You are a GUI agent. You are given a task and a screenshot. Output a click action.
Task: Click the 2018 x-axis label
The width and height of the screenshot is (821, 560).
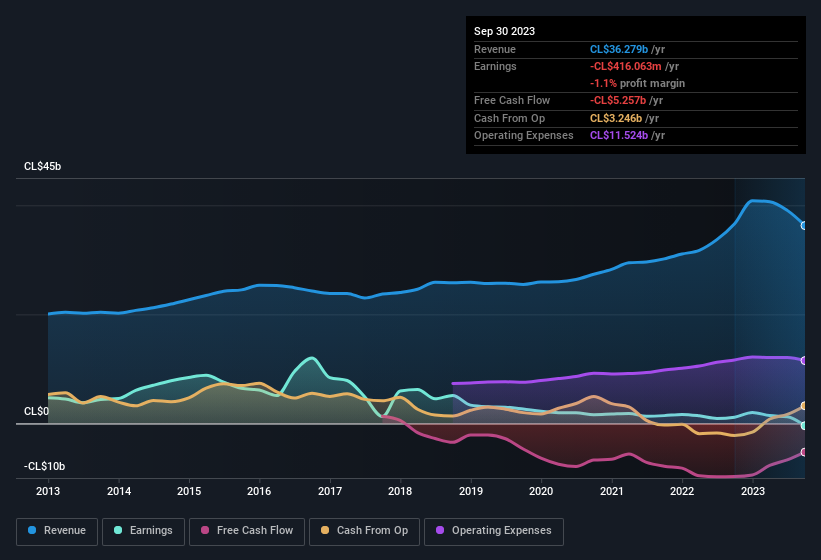pos(400,491)
